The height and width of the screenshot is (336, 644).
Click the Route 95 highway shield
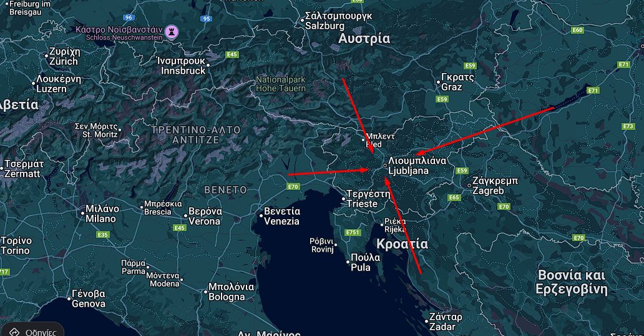click(207, 19)
